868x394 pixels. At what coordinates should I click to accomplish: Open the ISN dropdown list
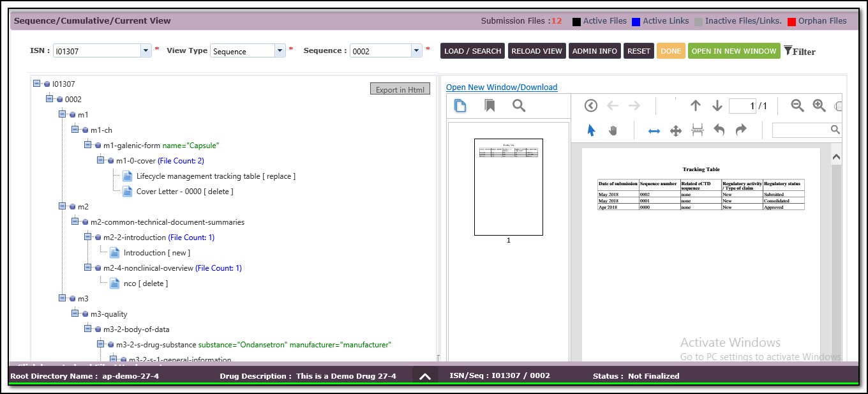click(x=146, y=51)
